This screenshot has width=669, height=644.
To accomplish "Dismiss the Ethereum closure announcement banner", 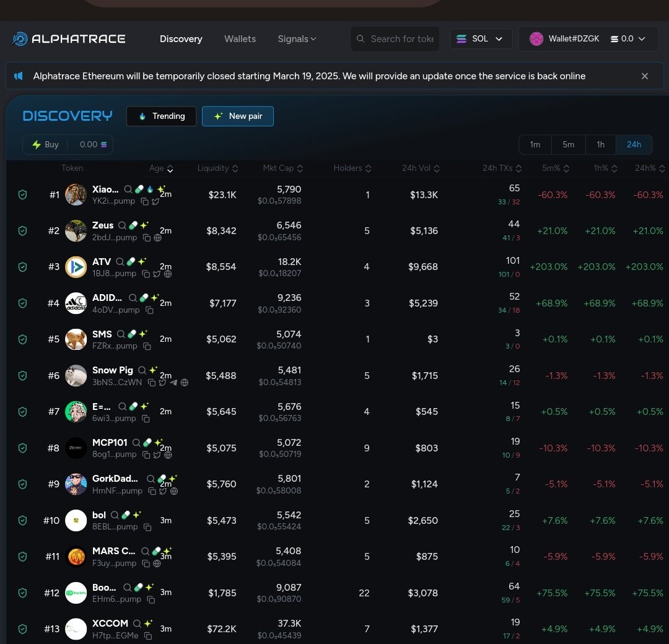I will pyautogui.click(x=645, y=76).
